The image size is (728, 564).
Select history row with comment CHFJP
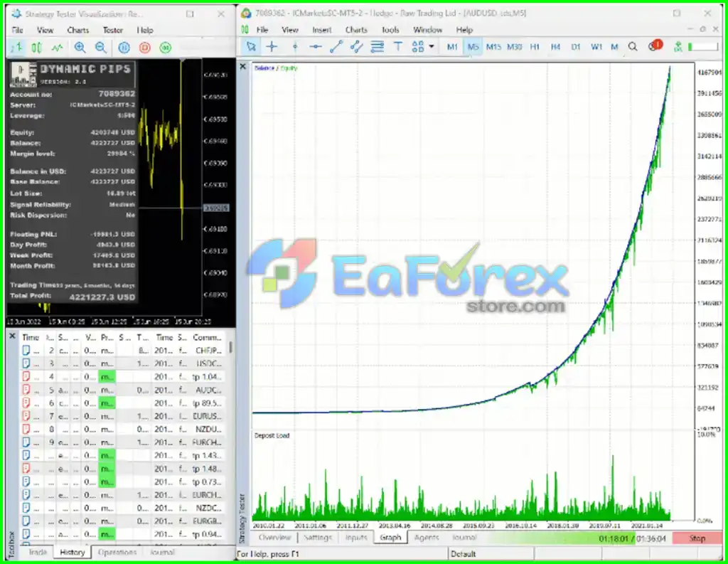[x=123, y=351]
